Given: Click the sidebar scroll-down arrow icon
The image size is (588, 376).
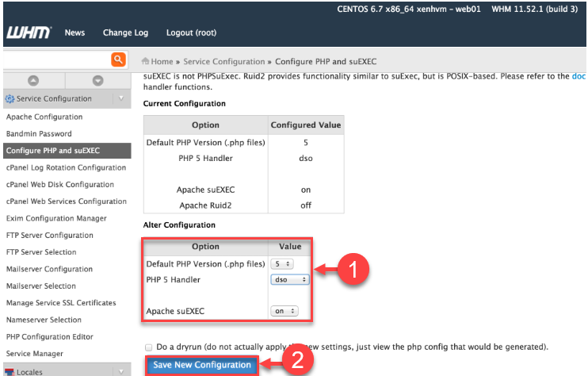Looking at the screenshot, I should tap(97, 80).
